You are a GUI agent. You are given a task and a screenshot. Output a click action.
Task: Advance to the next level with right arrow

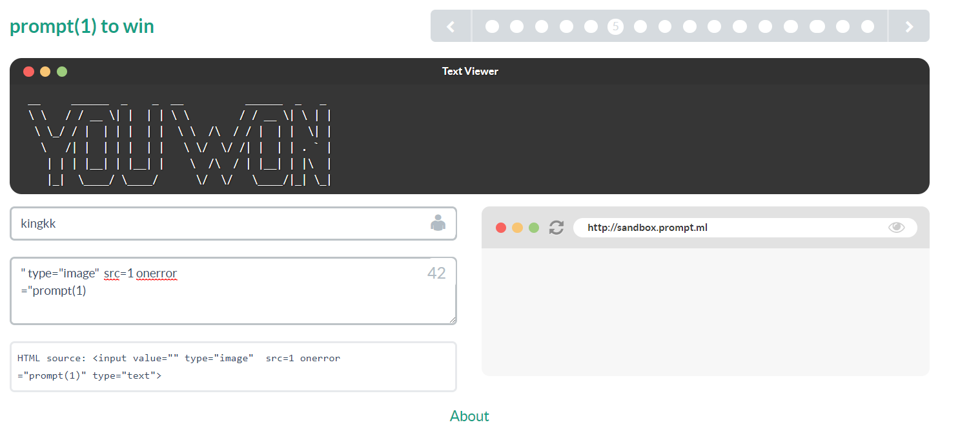pyautogui.click(x=909, y=26)
